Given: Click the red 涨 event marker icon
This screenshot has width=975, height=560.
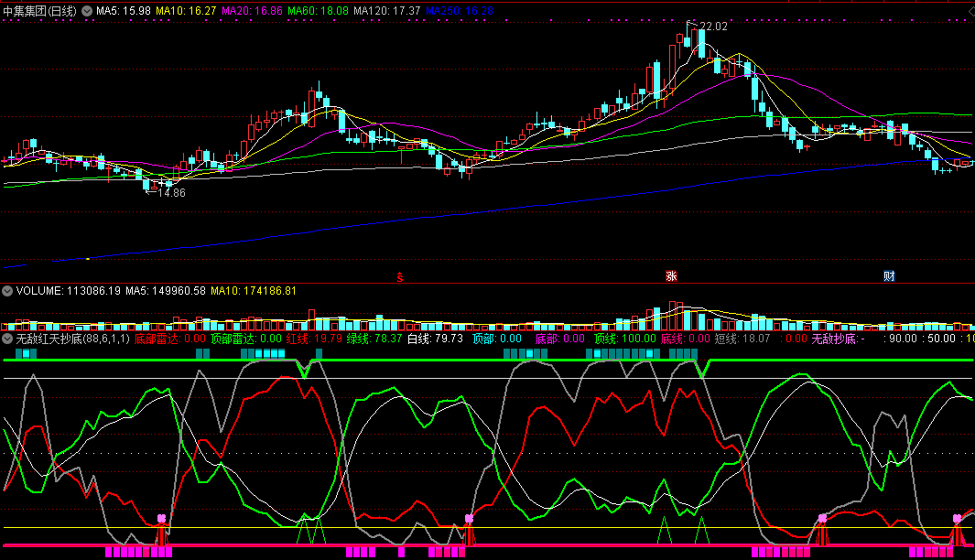Looking at the screenshot, I should tap(671, 276).
